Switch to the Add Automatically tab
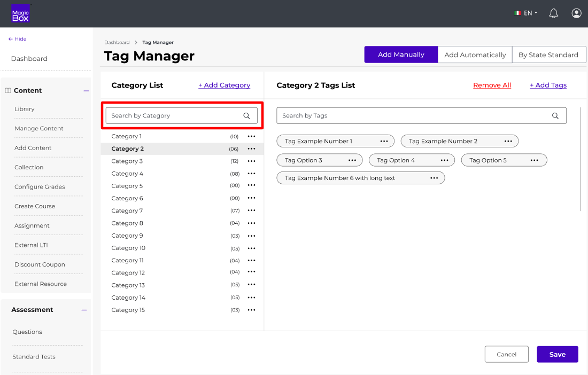 475,54
